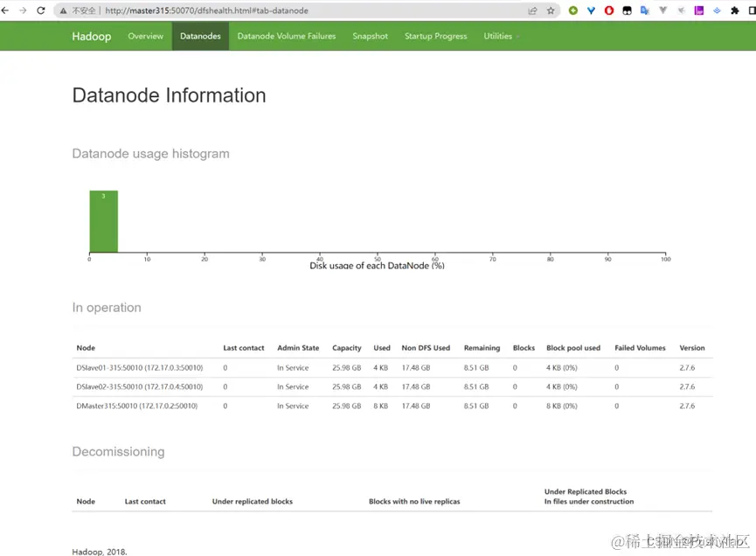
Task: Click Under replicated blocks column header
Action: pos(253,502)
